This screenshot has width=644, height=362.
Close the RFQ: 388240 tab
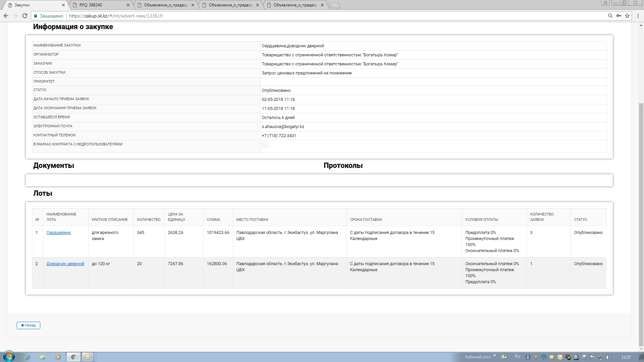coord(128,5)
